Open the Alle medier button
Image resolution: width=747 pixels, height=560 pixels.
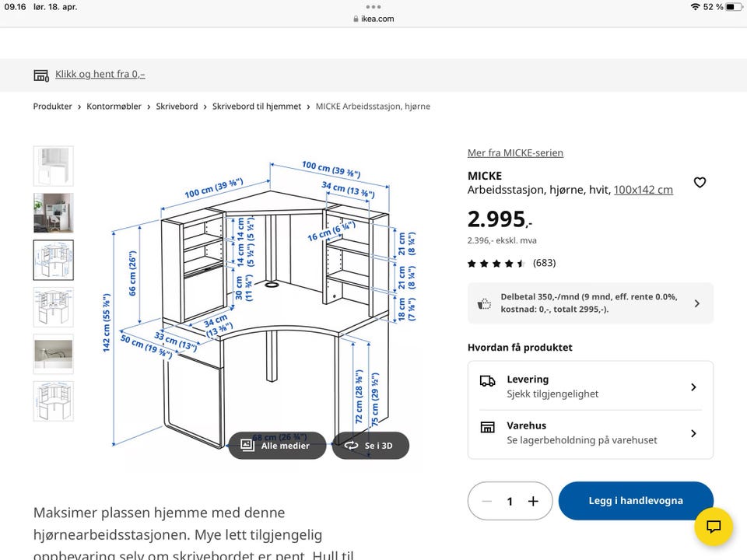click(277, 446)
